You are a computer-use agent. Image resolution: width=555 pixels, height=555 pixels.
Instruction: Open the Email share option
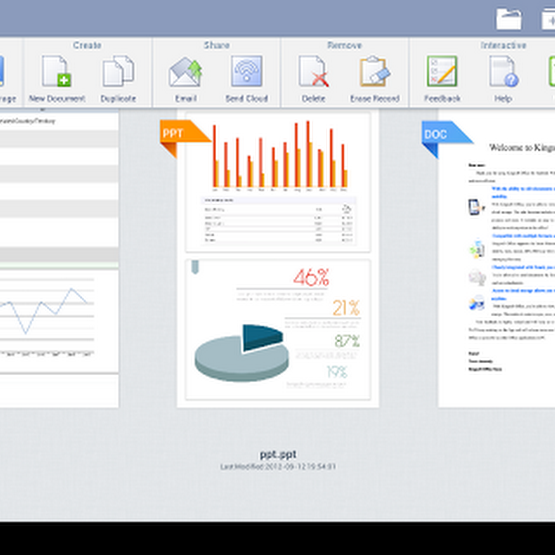point(185,72)
